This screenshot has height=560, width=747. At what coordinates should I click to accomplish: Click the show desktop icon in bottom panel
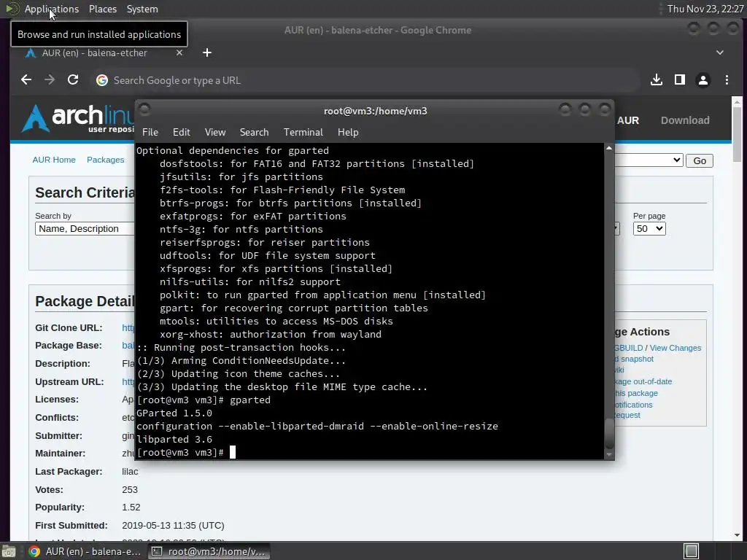point(8,551)
